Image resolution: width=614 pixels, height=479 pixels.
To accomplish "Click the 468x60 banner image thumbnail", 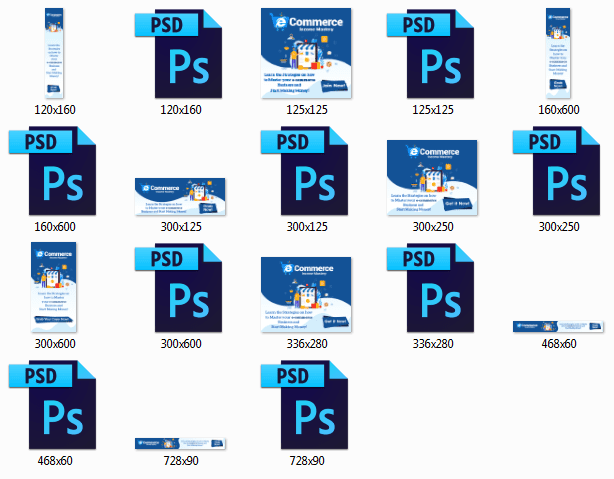I will pos(558,326).
